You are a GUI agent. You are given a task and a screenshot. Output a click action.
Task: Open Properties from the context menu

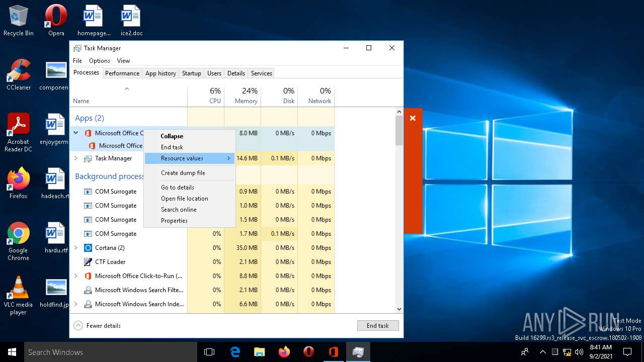pos(190,221)
